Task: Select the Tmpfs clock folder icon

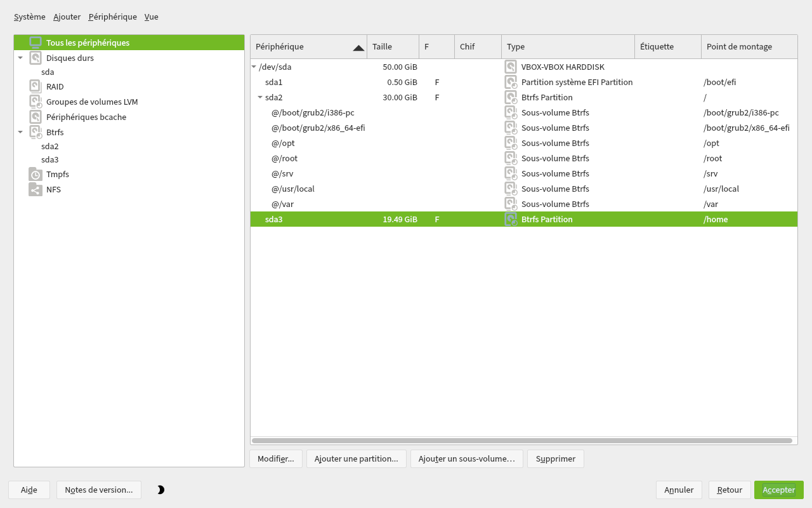Action: 36,174
